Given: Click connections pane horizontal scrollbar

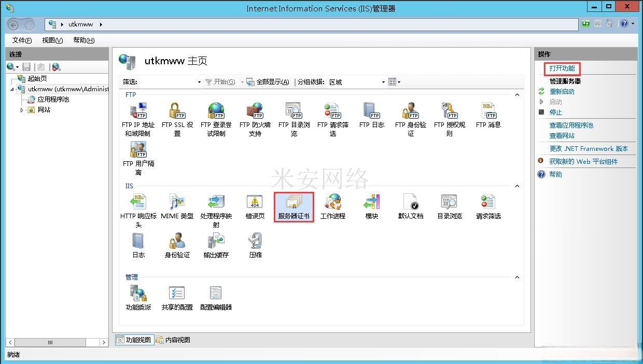Looking at the screenshot, I should (x=57, y=342).
